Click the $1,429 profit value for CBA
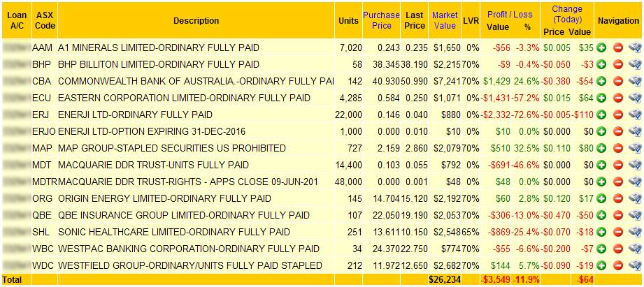 [x=497, y=81]
